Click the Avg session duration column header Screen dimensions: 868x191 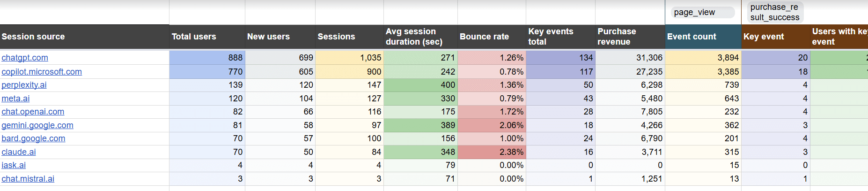[421, 37]
